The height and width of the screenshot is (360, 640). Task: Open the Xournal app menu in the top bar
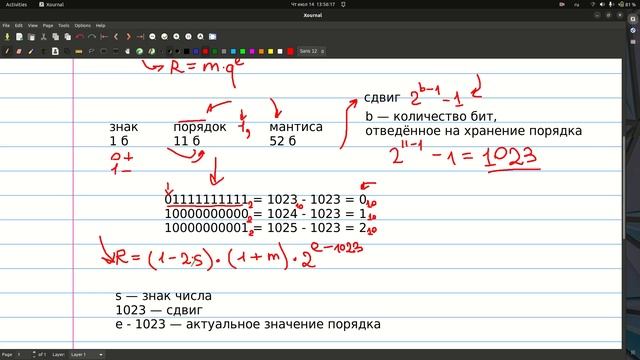pos(51,4)
